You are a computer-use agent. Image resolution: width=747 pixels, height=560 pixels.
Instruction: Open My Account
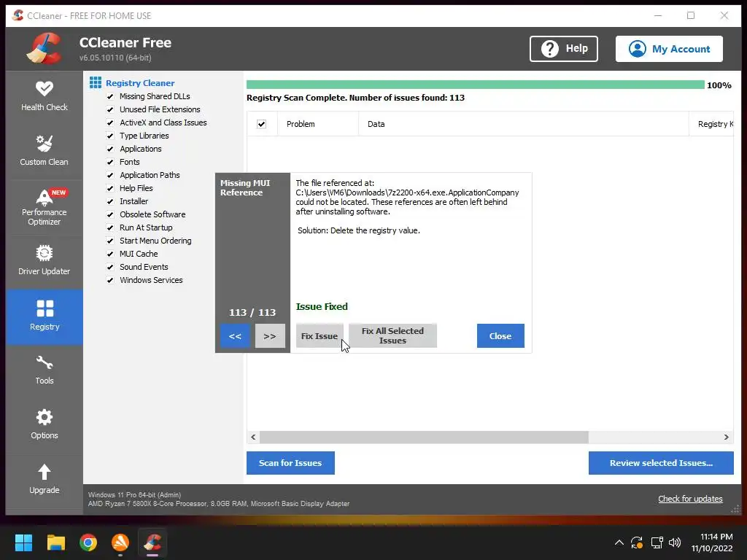click(669, 49)
